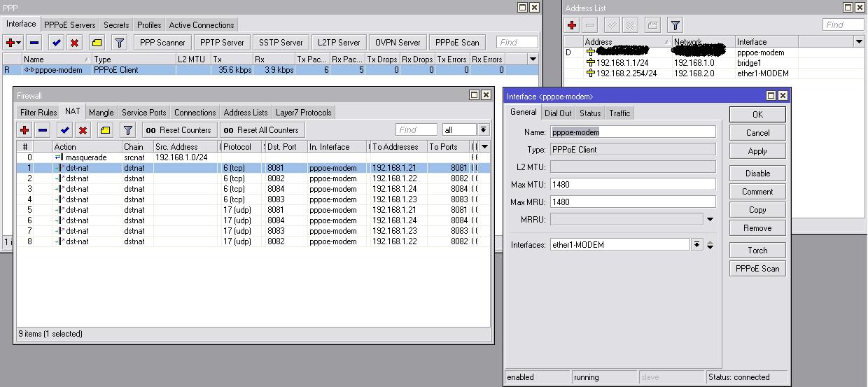Click the yellow comment icon in Firewall toolbar

coord(105,130)
